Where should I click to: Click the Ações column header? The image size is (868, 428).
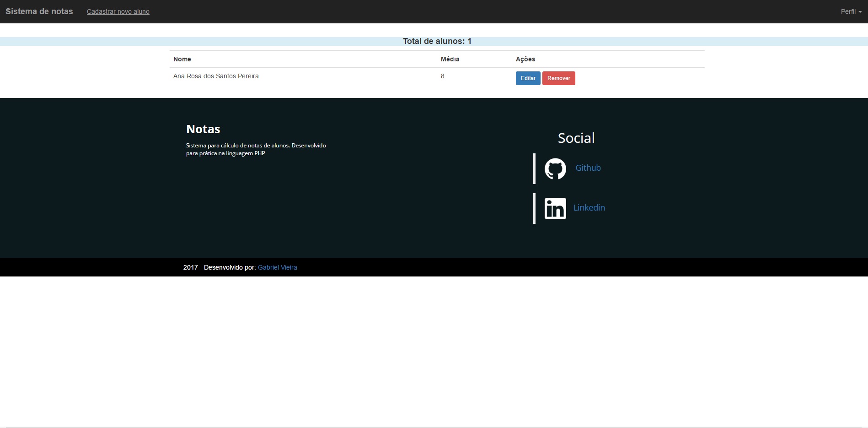pyautogui.click(x=525, y=59)
